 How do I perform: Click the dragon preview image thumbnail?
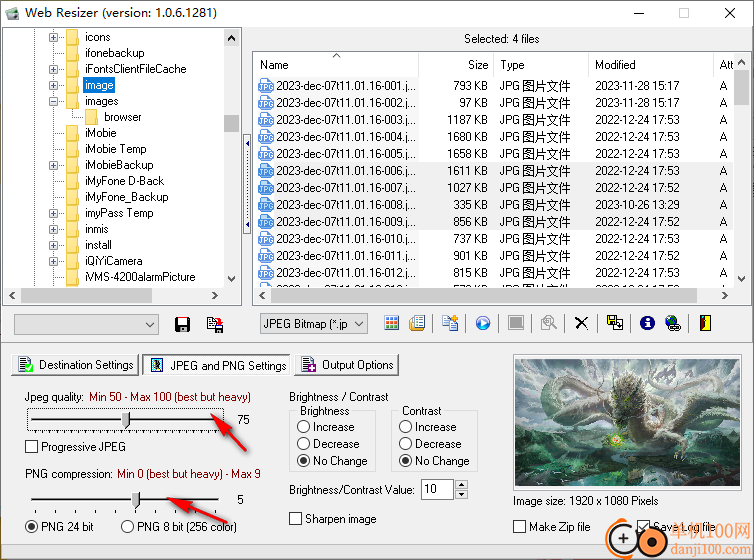[628, 422]
